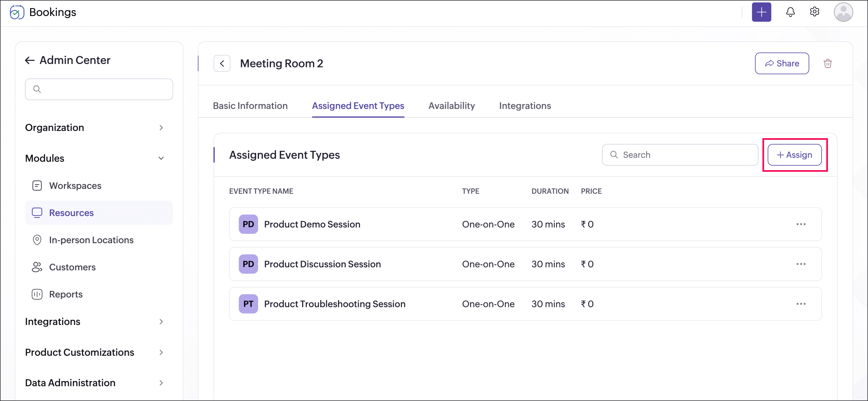868x401 pixels.
Task: Click the Product Troubleshooting Session name
Action: click(335, 304)
